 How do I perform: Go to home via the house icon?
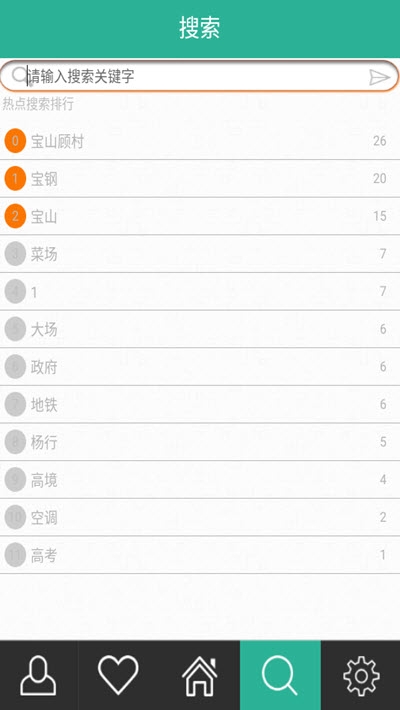199,676
